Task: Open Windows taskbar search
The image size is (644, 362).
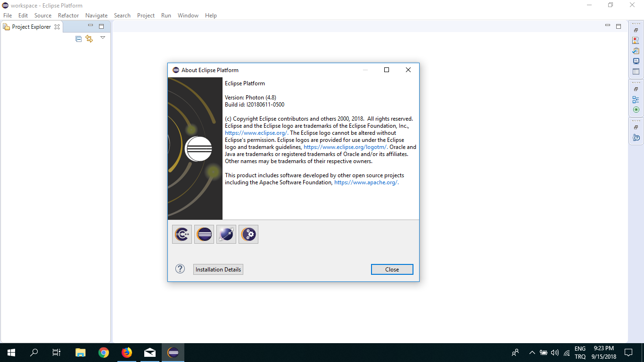Action: click(x=34, y=353)
